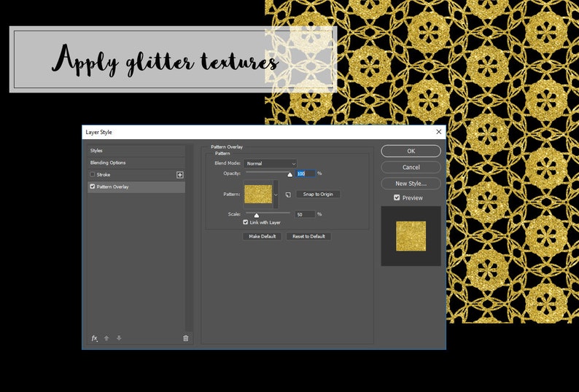Viewport: 579px width, 392px height.
Task: Open the Blend Mode dropdown
Action: tap(271, 163)
